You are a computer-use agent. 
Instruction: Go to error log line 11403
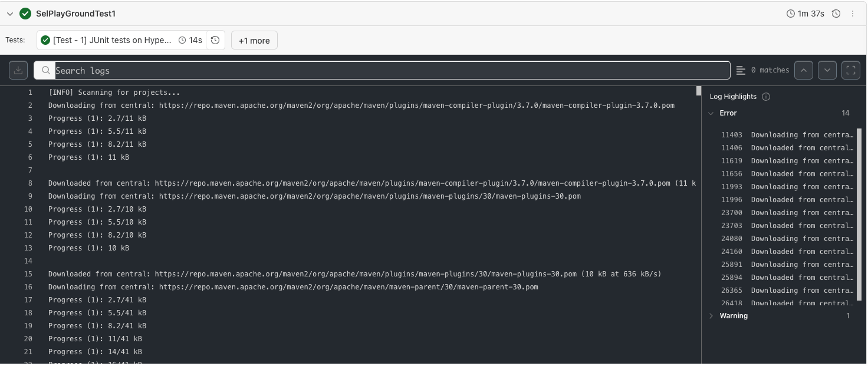(787, 135)
